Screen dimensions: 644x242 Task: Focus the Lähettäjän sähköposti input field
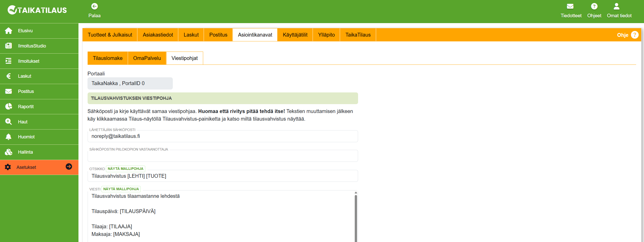[222, 136]
